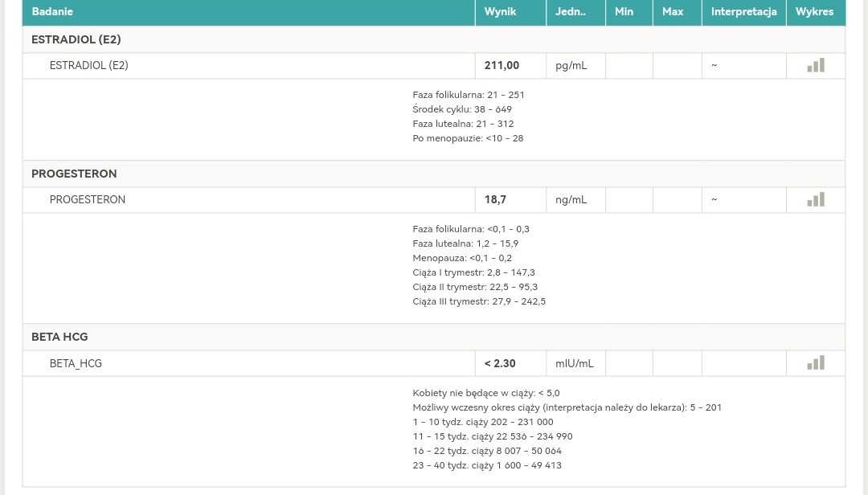The image size is (868, 495).
Task: Select the Interpretacja column header
Action: coord(743,12)
